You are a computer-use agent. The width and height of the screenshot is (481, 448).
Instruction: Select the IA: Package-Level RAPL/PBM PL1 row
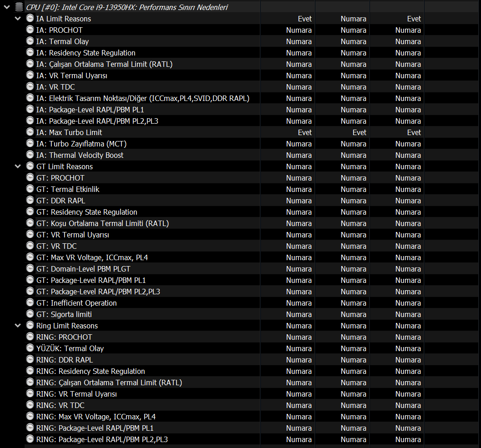(253, 110)
